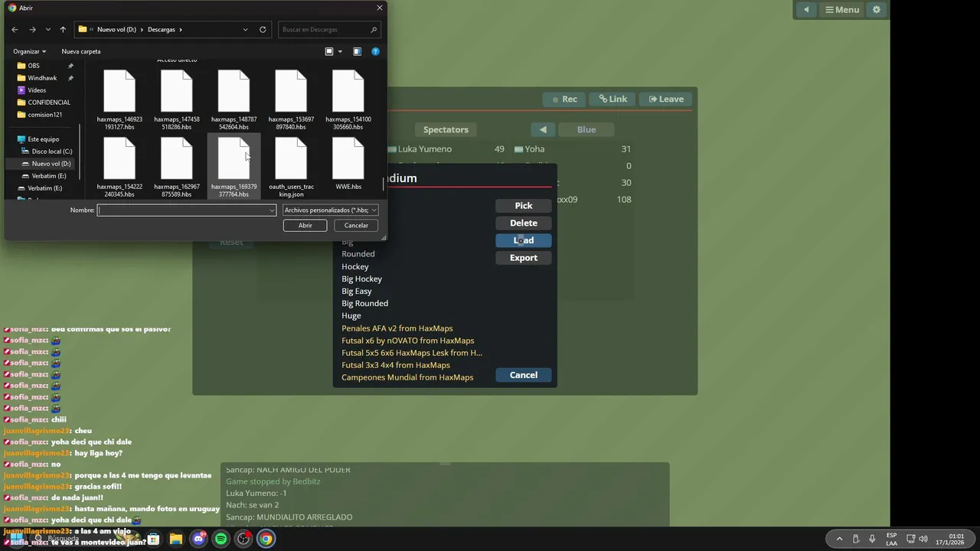Screen dimensions: 980x551
Task: Go up one folder level
Action: [x=63, y=29]
